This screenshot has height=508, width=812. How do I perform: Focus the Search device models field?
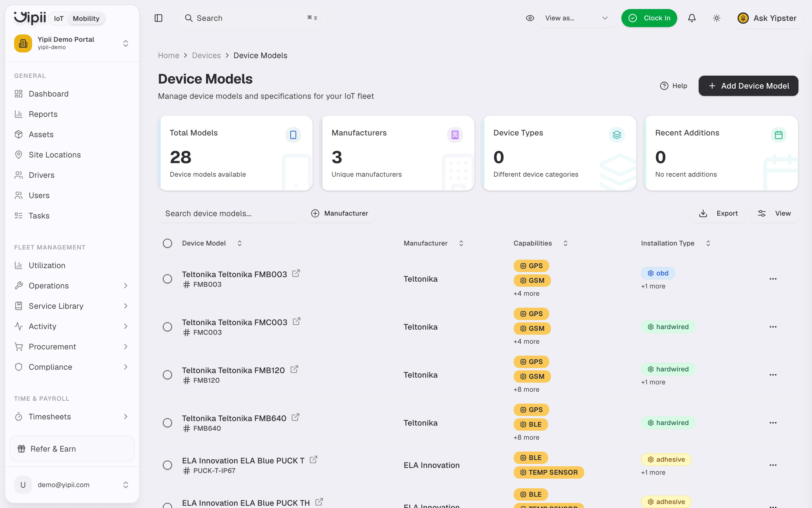[228, 213]
